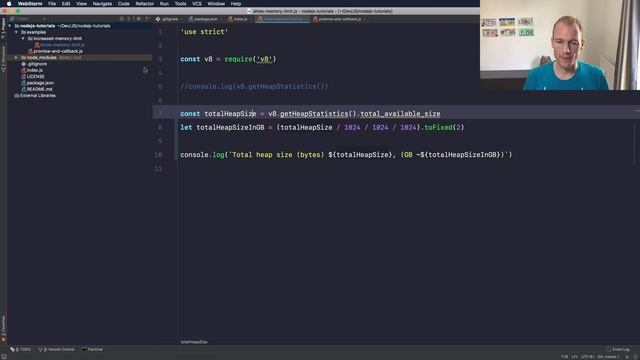This screenshot has width=640, height=360.
Task: Click the Git branch master widget
Action: click(x=609, y=357)
